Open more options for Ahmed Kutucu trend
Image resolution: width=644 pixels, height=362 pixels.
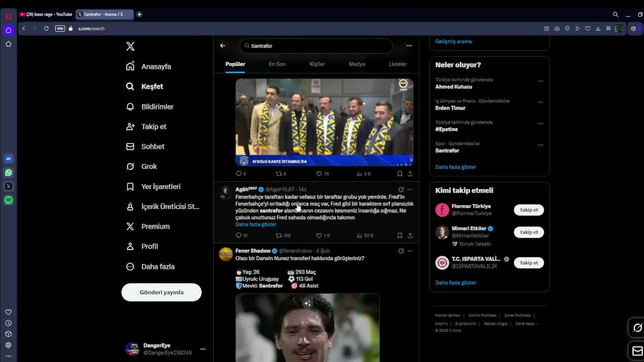pyautogui.click(x=540, y=81)
